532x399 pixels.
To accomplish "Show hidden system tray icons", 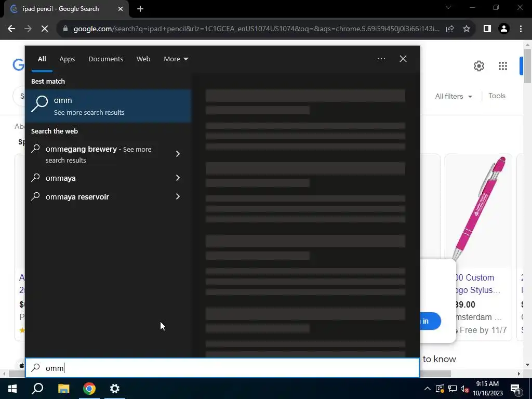I will tap(428, 389).
